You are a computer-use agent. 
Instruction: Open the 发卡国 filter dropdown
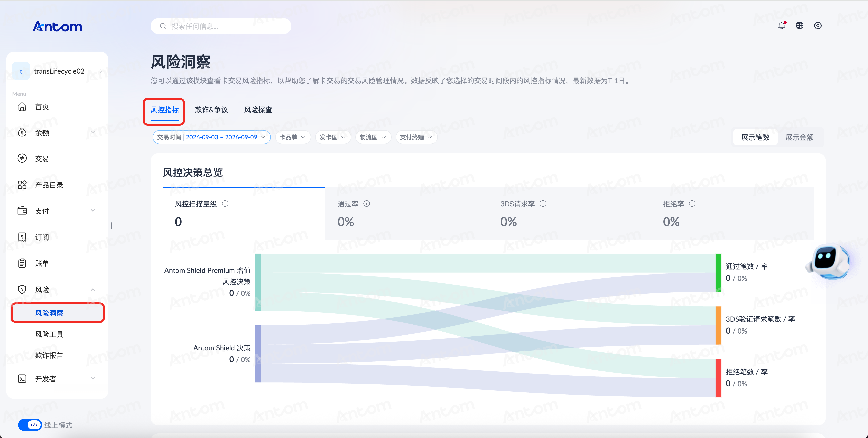click(333, 137)
